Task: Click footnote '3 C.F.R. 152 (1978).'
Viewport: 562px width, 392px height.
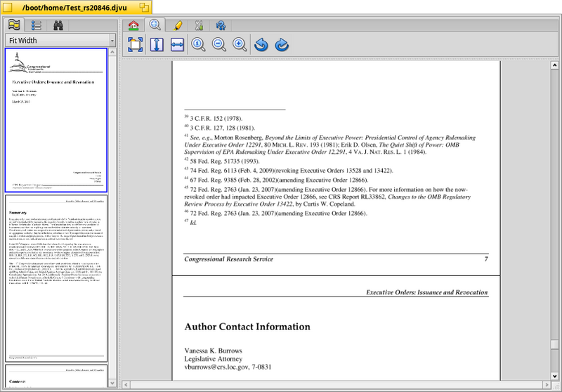Action: pyautogui.click(x=216, y=119)
